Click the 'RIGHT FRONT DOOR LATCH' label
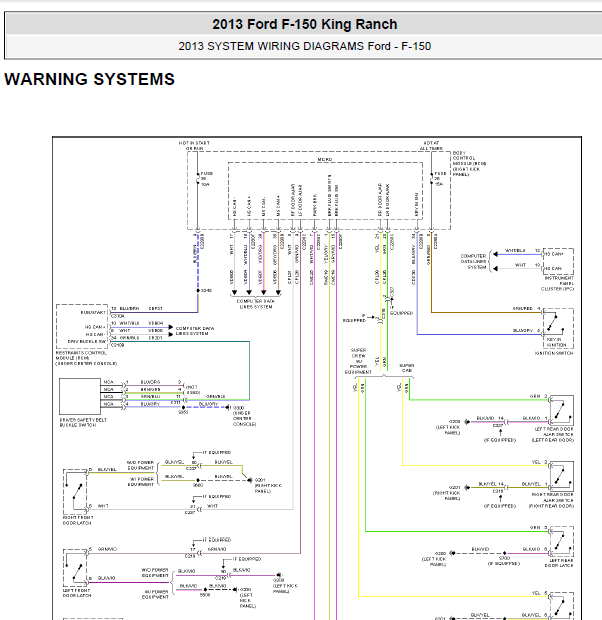Screen dimensions: 602x620 point(78,520)
